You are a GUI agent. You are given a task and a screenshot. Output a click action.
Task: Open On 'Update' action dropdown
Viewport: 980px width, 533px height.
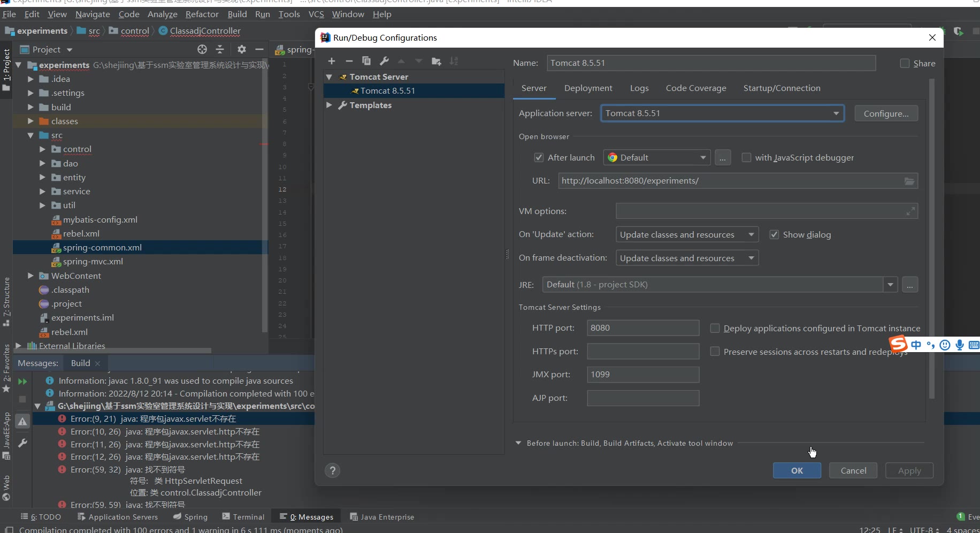click(687, 234)
